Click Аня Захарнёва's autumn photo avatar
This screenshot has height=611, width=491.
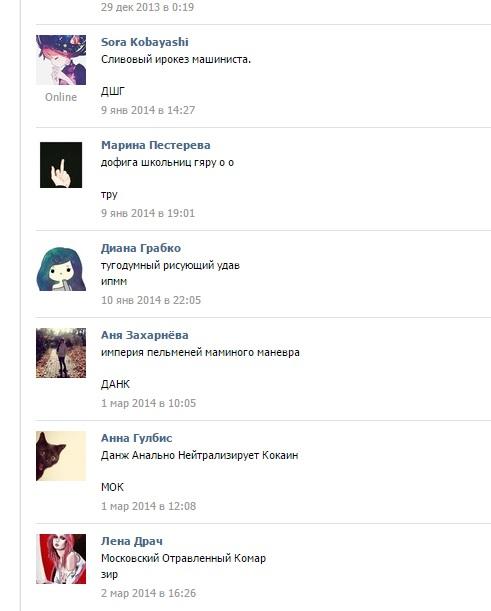pyautogui.click(x=61, y=353)
